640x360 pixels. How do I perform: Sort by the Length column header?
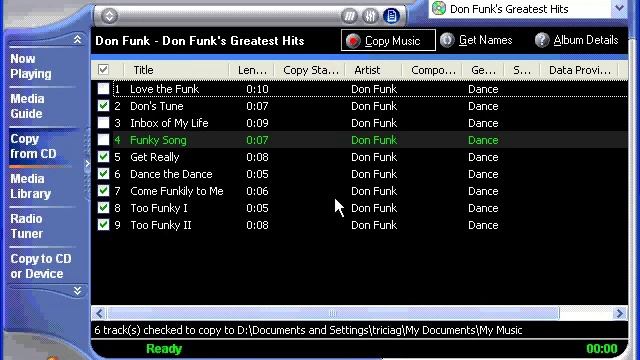click(252, 70)
